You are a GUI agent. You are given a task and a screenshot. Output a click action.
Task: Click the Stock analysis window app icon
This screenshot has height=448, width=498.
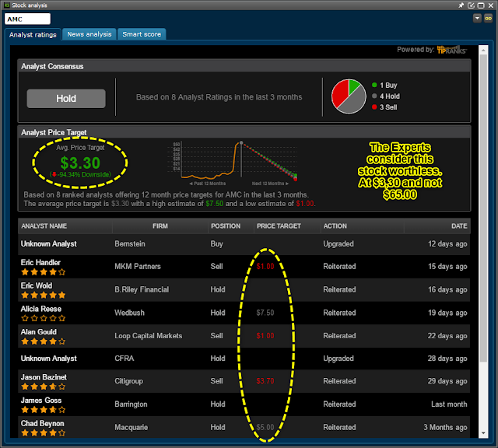[x=7, y=5]
